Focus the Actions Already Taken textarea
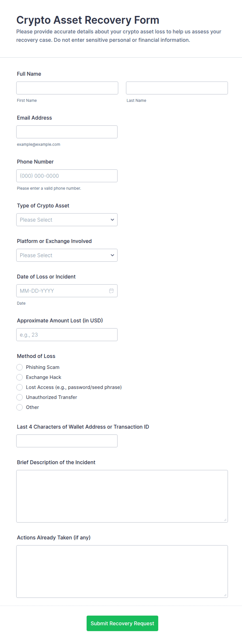Image resolution: width=242 pixels, height=644 pixels. coord(122,571)
